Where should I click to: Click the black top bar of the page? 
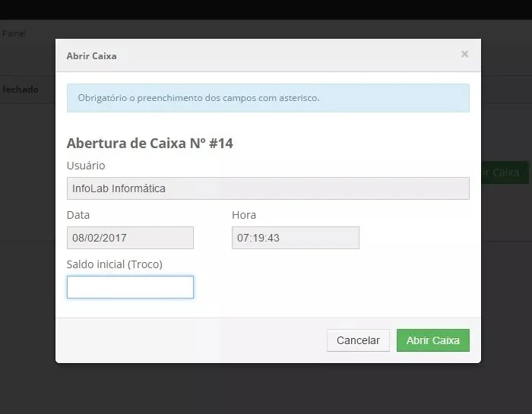(266, 9)
